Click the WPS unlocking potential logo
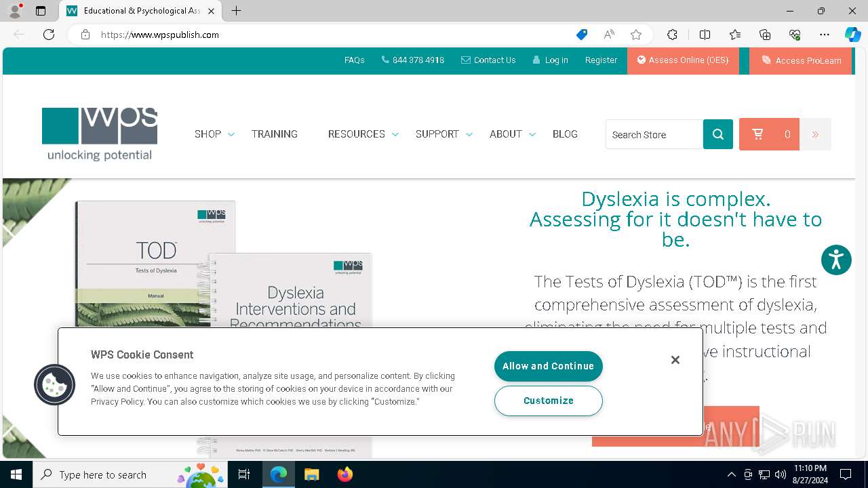Screen dimensions: 868x488 coord(100,134)
